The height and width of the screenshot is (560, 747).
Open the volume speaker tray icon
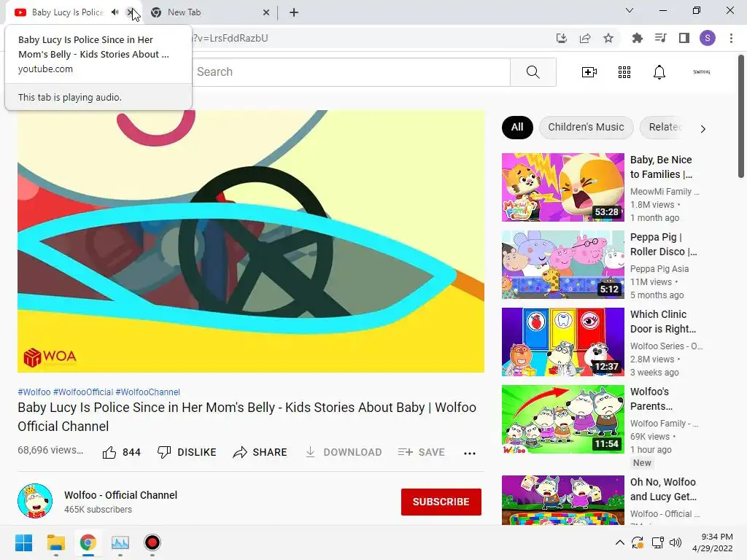pos(675,542)
